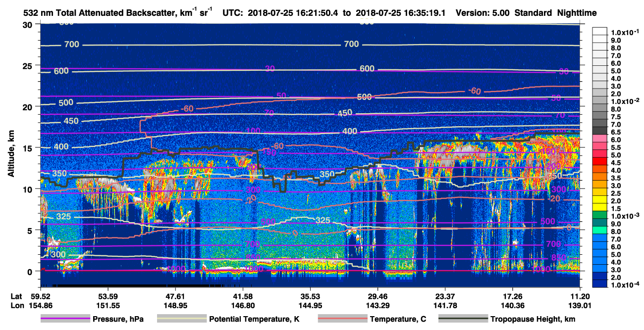Click the Version: 5.00 text

pyautogui.click(x=482, y=13)
